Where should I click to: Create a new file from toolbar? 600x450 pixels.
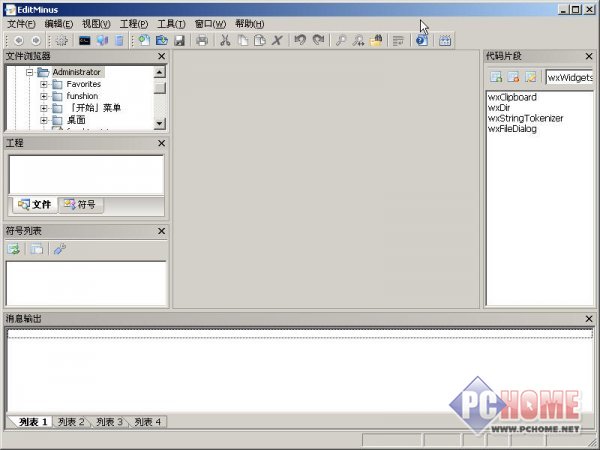[x=144, y=40]
